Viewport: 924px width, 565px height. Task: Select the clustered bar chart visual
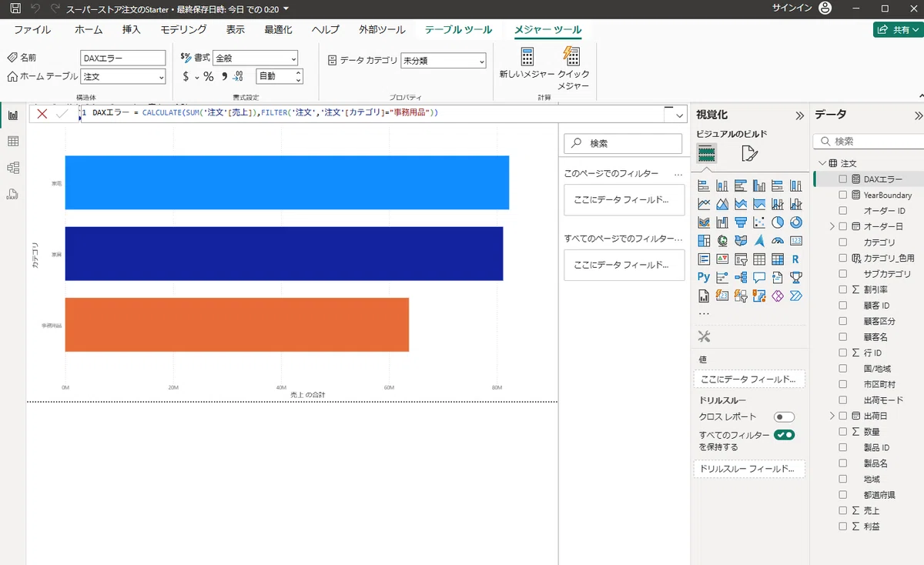[741, 186]
